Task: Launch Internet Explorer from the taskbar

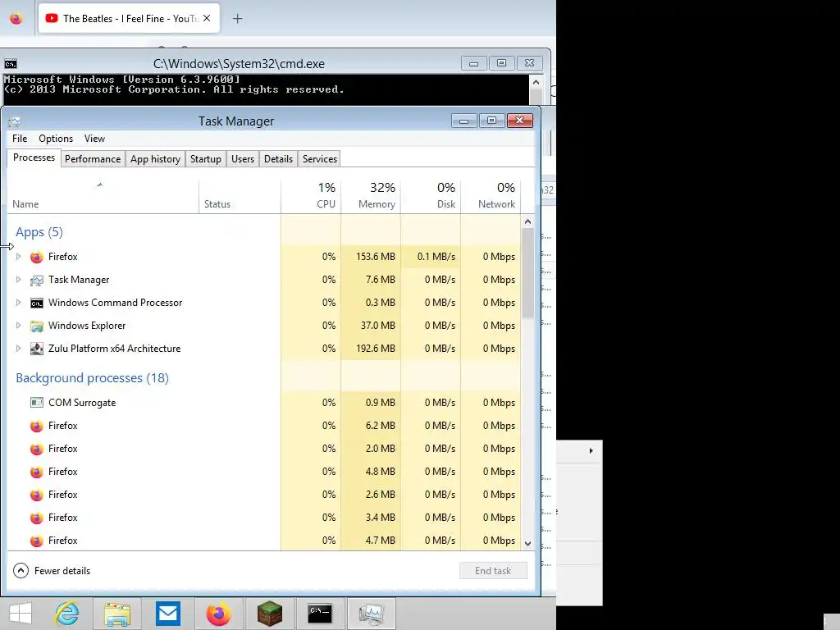Action: [x=67, y=614]
